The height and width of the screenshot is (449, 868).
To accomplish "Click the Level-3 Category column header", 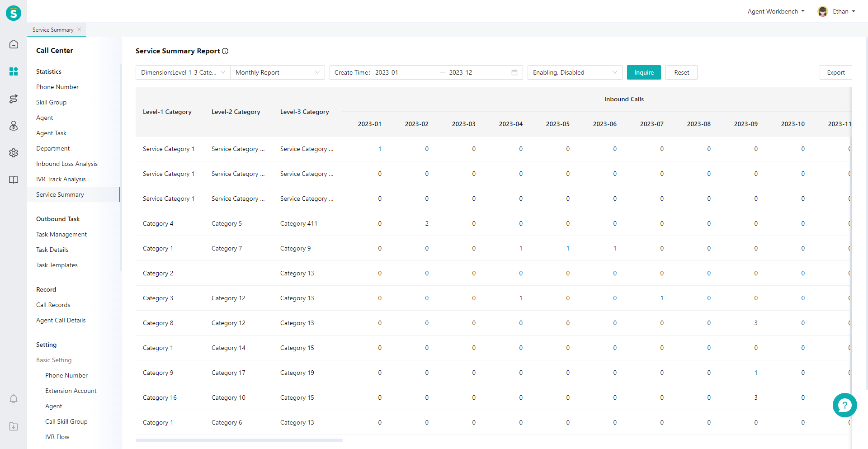I will coord(305,112).
